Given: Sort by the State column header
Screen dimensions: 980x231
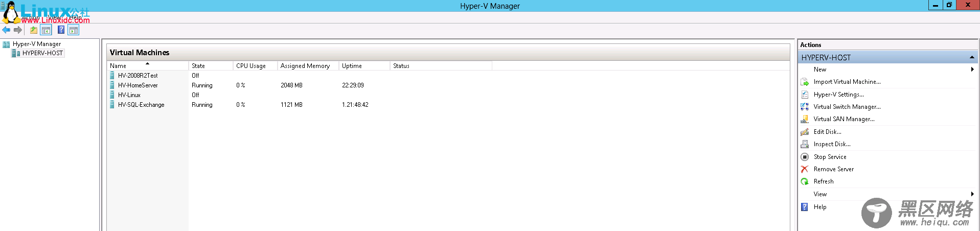Looking at the screenshot, I should (x=211, y=66).
